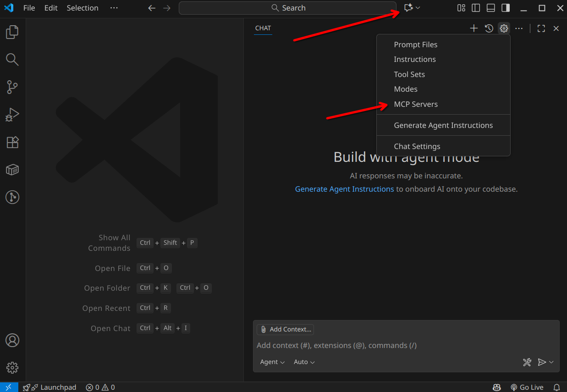Screen dimensions: 567x392
Task: Open the Extensions view icon
Action: [x=12, y=142]
